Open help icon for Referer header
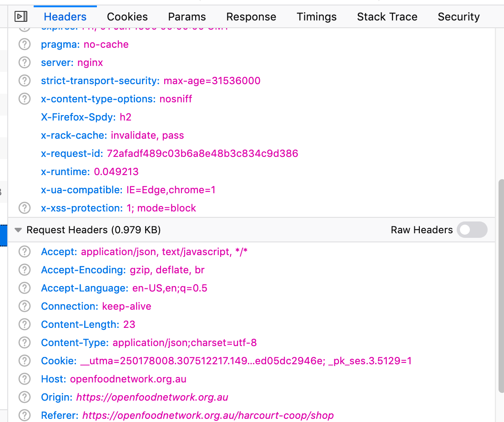504x422 pixels. click(25, 416)
